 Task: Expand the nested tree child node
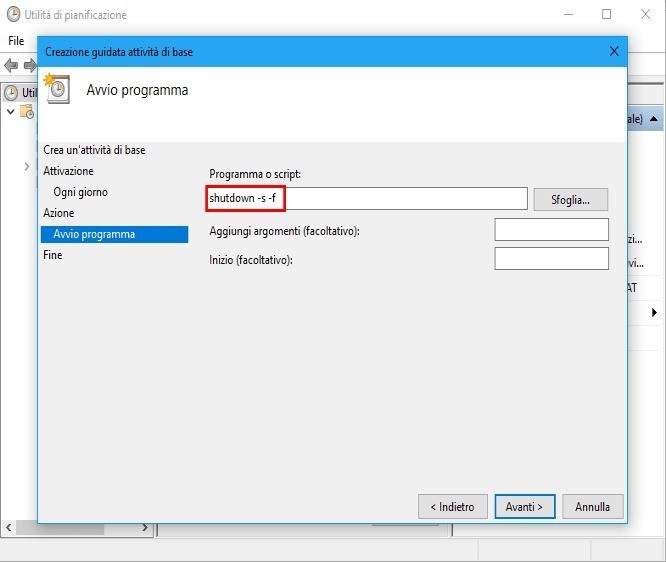point(27,166)
